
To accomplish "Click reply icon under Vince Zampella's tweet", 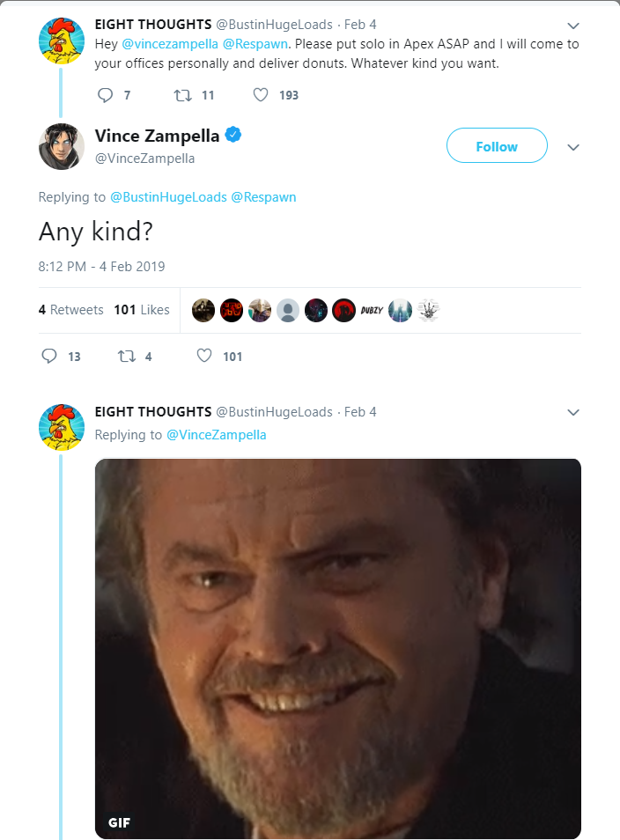I will tap(49, 356).
